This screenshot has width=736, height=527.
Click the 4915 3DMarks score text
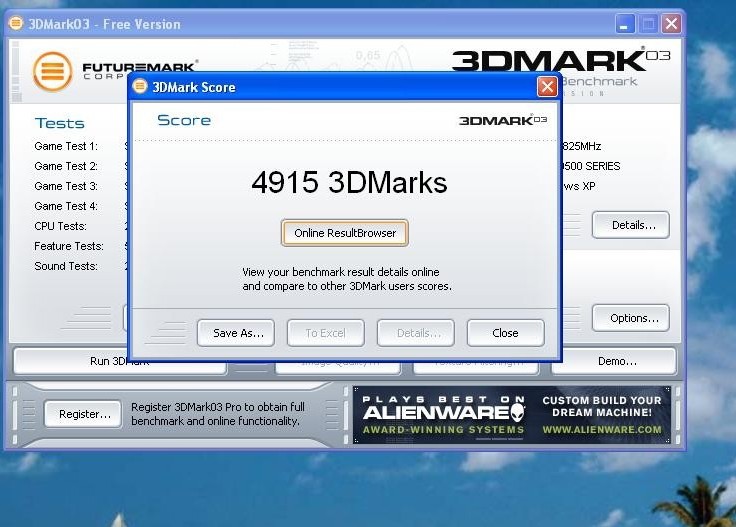point(349,182)
